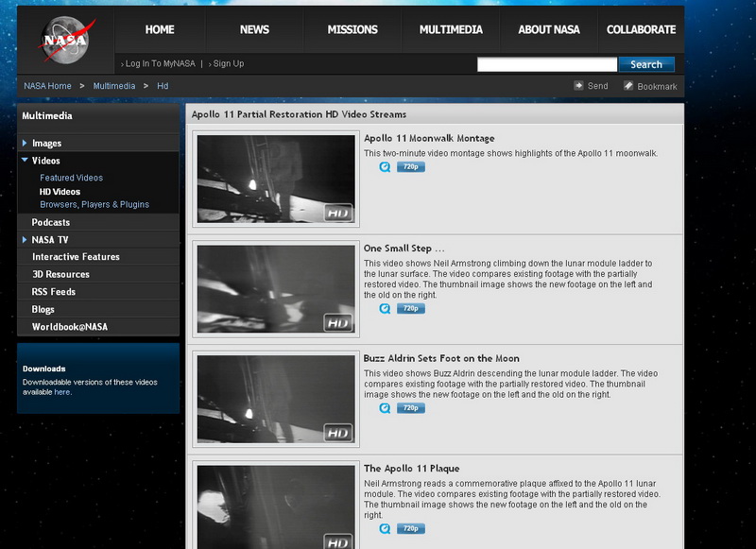Open Featured Videos in sidebar

tap(72, 178)
